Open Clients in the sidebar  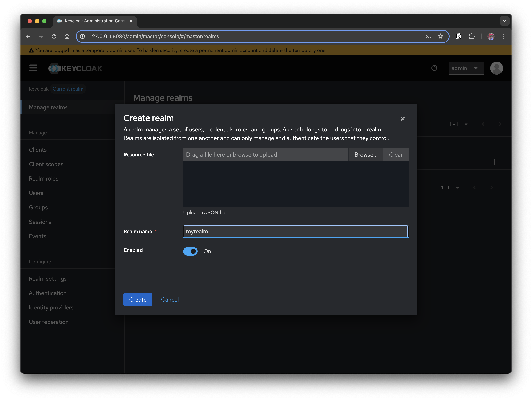pyautogui.click(x=38, y=150)
